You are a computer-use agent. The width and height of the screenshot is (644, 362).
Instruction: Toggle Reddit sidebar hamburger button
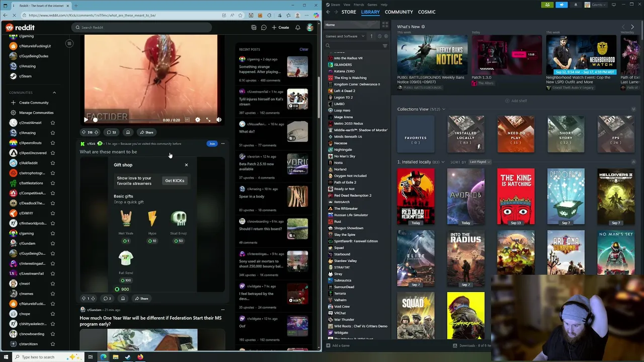[69, 44]
